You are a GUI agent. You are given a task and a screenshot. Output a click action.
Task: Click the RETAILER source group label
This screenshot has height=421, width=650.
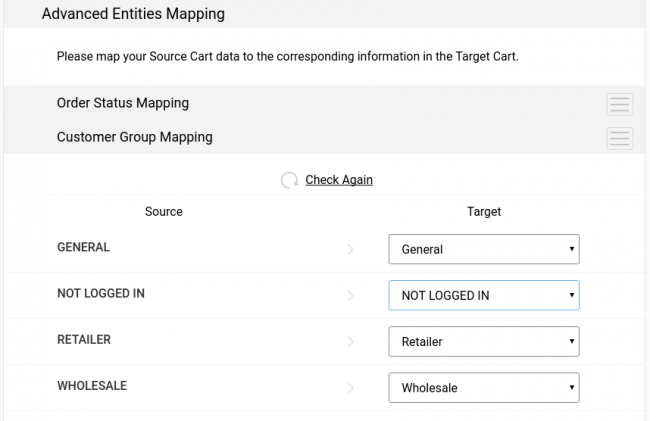click(x=84, y=340)
